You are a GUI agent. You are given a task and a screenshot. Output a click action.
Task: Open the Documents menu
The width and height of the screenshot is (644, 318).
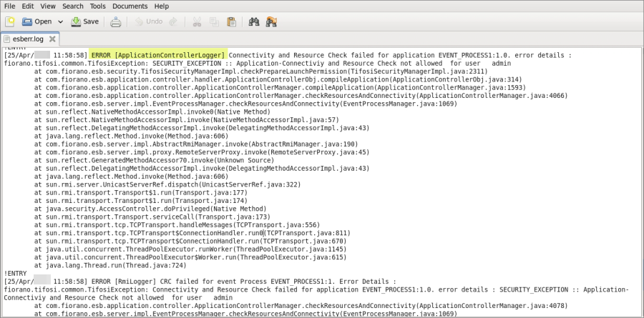[x=130, y=6]
